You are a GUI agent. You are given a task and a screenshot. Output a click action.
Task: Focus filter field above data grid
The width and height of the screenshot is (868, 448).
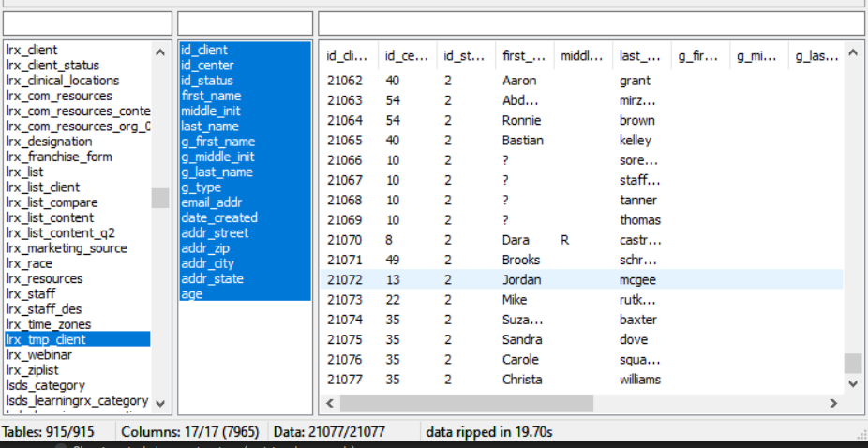coord(591,23)
